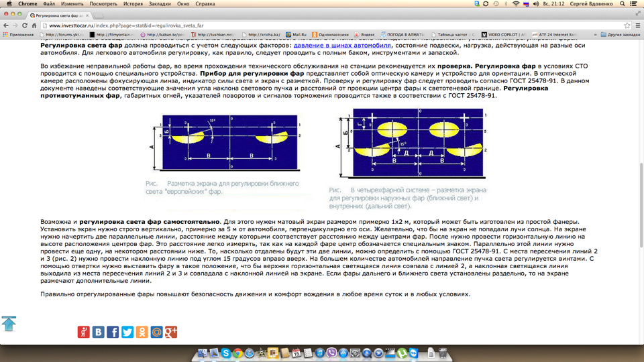Click the blue scroll-to-top arrow
This screenshot has height=362, width=644.
point(9,324)
